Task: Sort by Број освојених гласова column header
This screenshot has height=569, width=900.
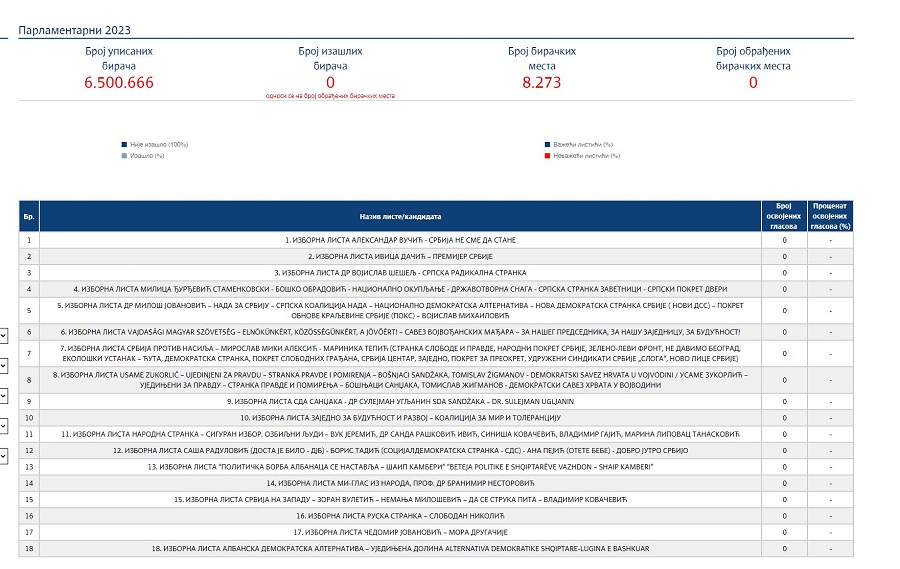Action: coord(784,216)
